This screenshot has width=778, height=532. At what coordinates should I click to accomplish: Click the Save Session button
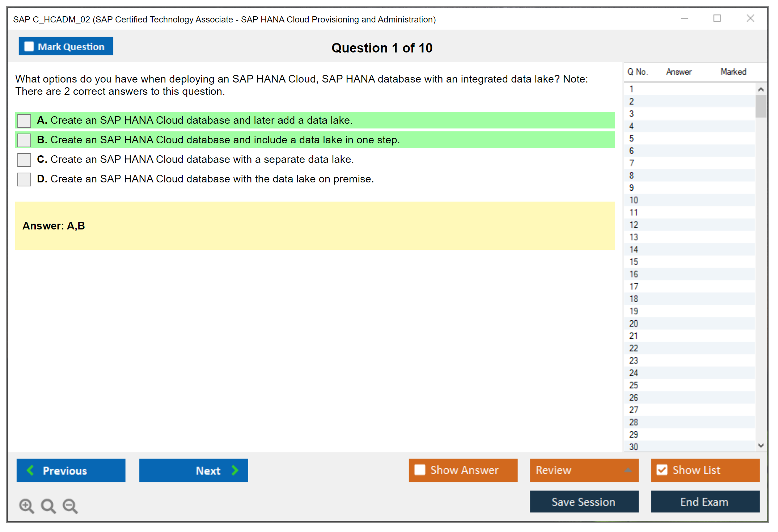pos(584,502)
